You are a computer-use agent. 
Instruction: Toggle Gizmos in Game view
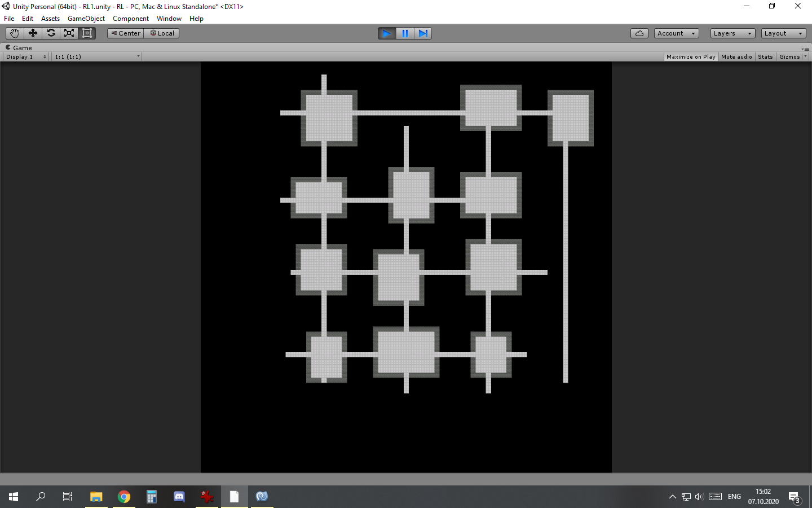click(789, 56)
